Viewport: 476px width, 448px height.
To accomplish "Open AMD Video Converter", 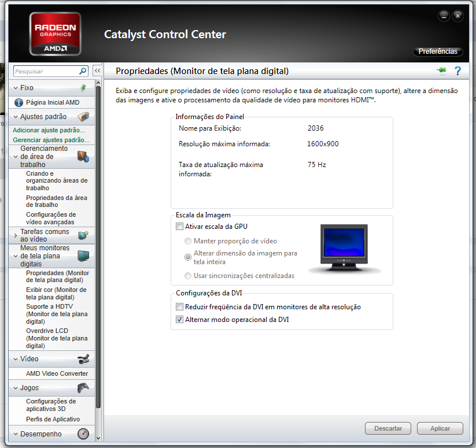I will [x=57, y=373].
